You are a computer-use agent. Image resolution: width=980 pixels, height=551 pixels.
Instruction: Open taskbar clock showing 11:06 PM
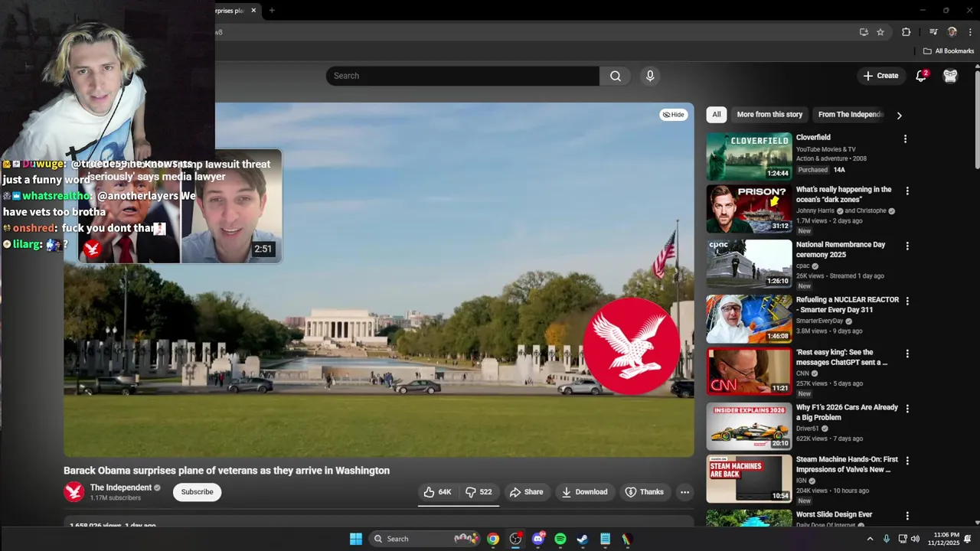946,539
